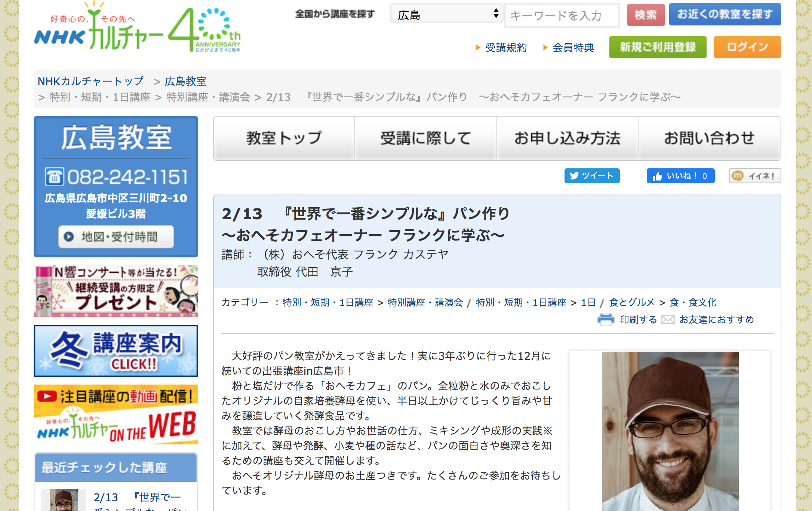
Task: Click the printer icon
Action: click(x=606, y=319)
